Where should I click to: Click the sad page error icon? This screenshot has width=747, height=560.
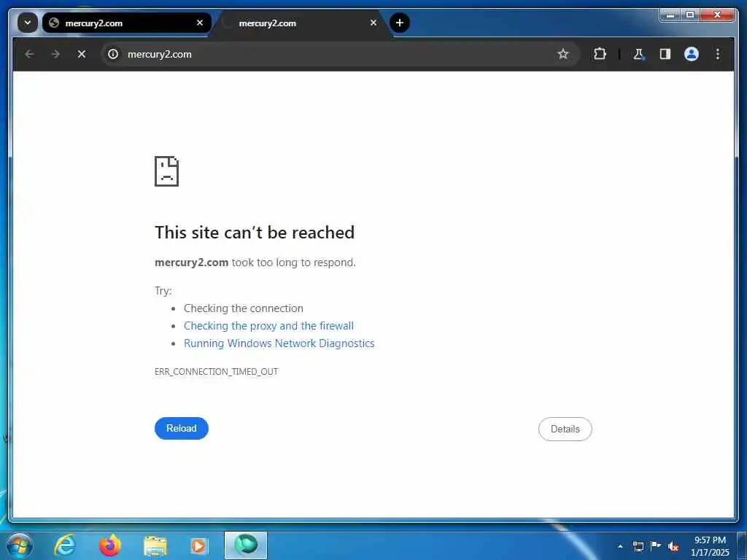coord(167,171)
